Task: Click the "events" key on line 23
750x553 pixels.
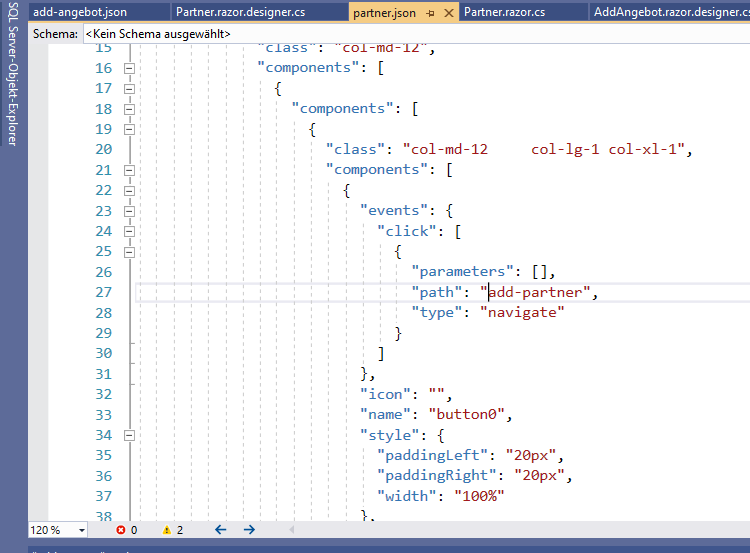Action: point(394,210)
